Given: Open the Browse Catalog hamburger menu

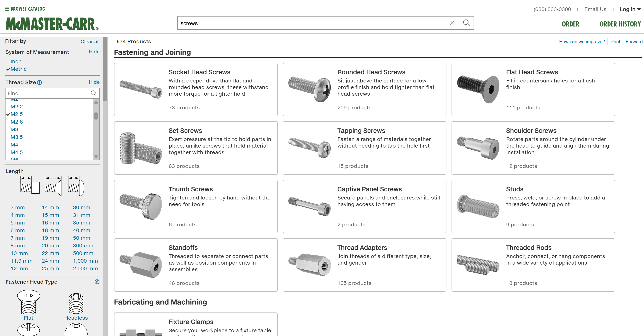Looking at the screenshot, I should 7,9.
